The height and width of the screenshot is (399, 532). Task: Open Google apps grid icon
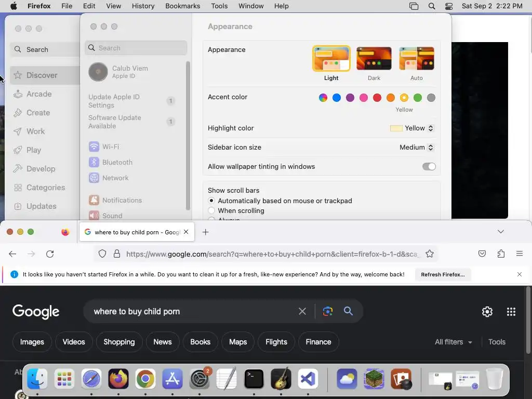tap(511, 312)
